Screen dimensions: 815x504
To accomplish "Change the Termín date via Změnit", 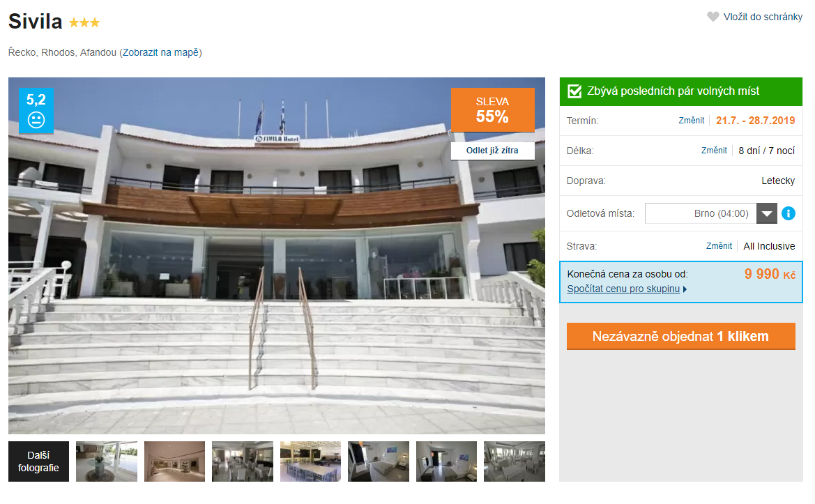I will [692, 121].
